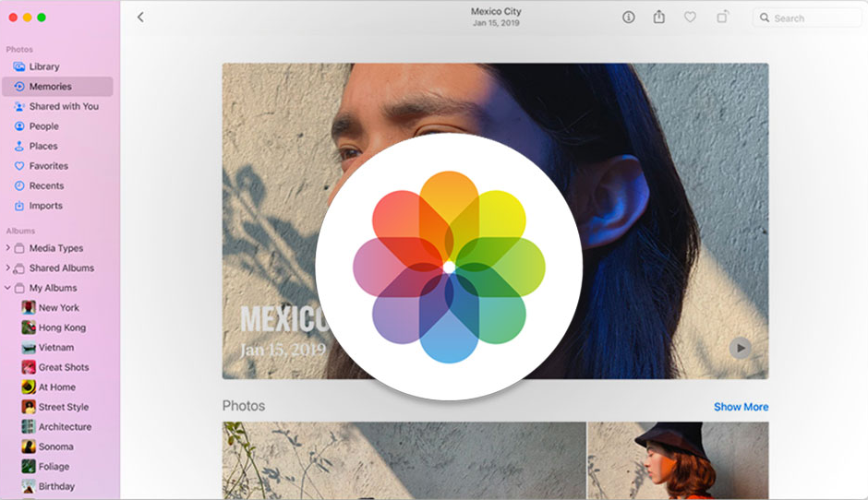868x500 pixels.
Task: Click the Info button in toolbar
Action: point(629,18)
